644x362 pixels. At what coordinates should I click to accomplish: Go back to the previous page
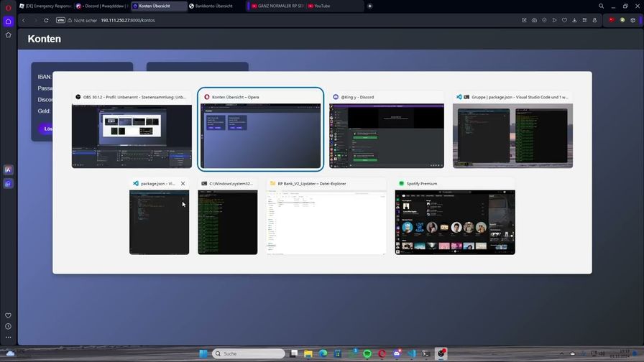click(x=24, y=20)
